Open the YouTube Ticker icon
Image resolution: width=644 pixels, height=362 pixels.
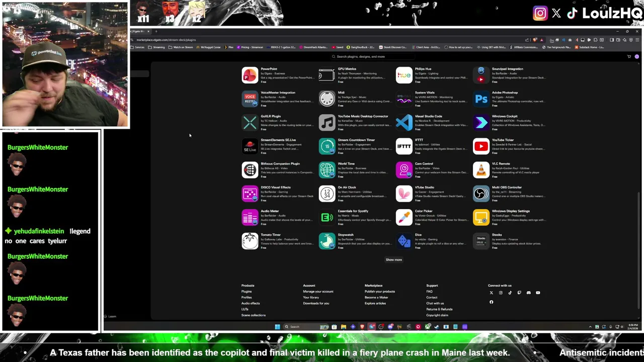point(481,146)
